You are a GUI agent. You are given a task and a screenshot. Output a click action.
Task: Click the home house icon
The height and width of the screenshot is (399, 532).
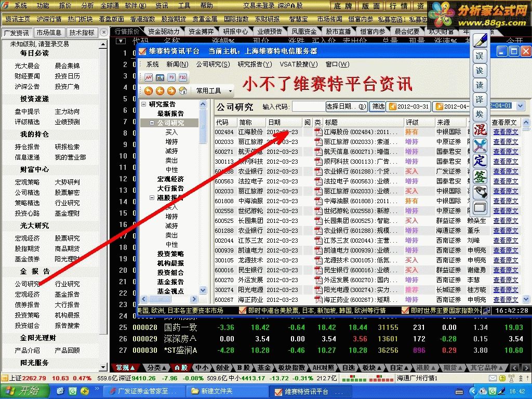(x=182, y=90)
